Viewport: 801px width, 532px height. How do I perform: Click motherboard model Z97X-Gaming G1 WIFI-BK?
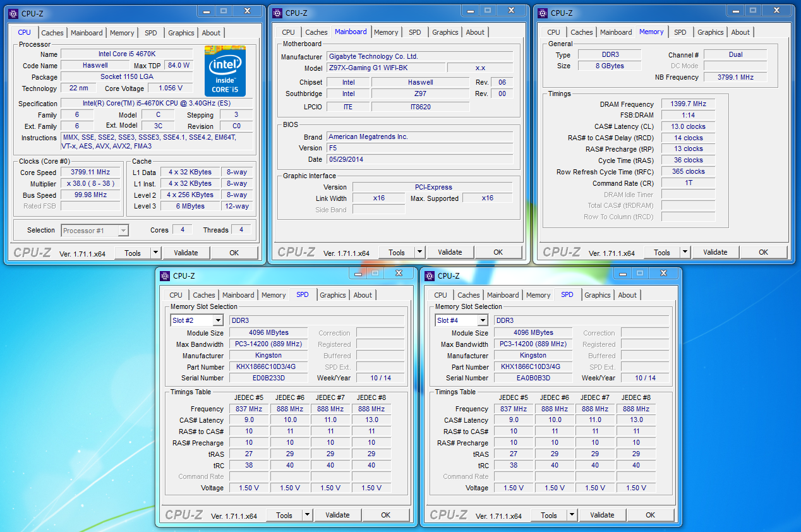(x=386, y=68)
